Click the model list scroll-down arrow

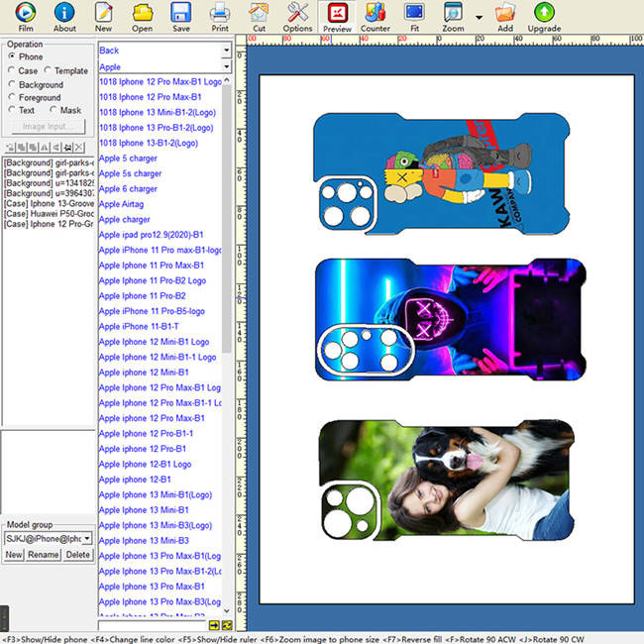(227, 610)
